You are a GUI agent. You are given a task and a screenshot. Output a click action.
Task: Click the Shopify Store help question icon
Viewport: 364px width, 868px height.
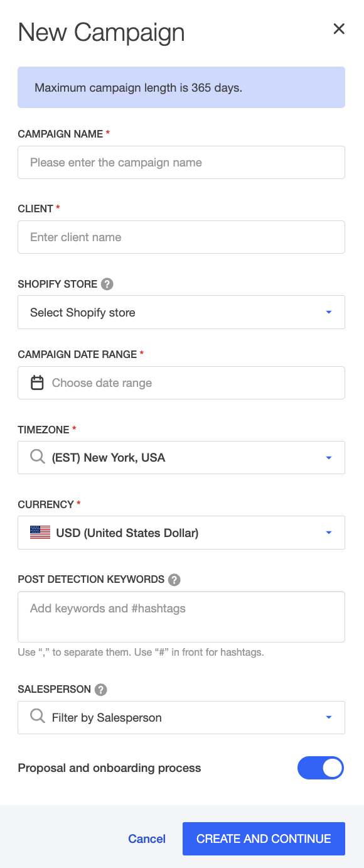coord(107,284)
